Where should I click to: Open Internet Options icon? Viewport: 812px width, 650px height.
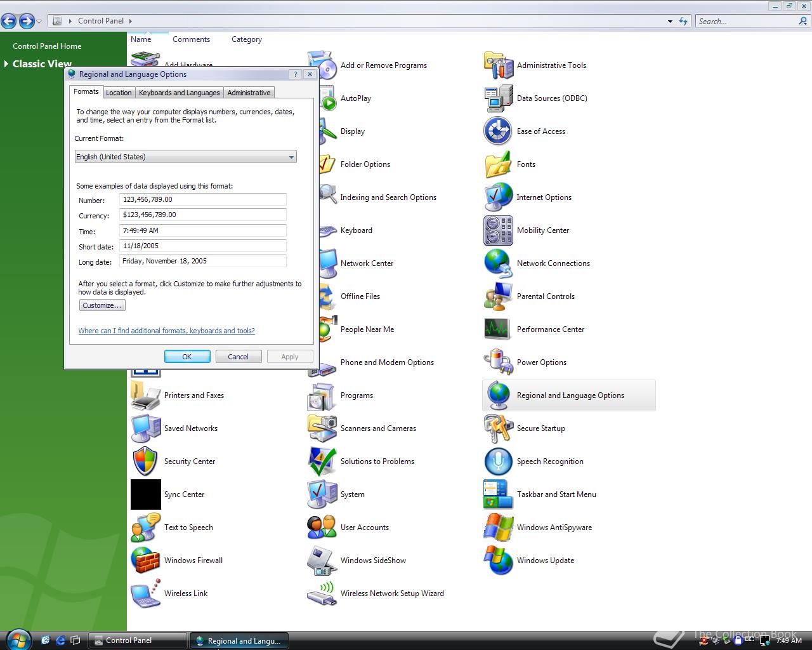(499, 197)
